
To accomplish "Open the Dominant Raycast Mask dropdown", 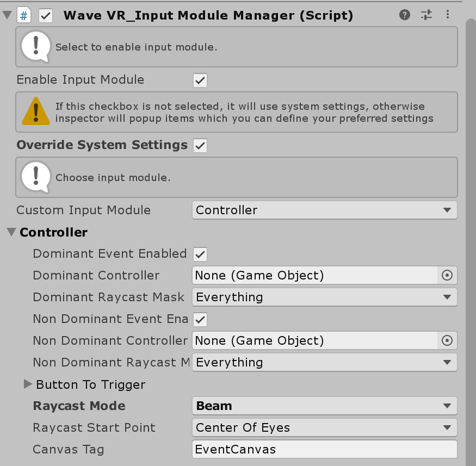I will 325,297.
